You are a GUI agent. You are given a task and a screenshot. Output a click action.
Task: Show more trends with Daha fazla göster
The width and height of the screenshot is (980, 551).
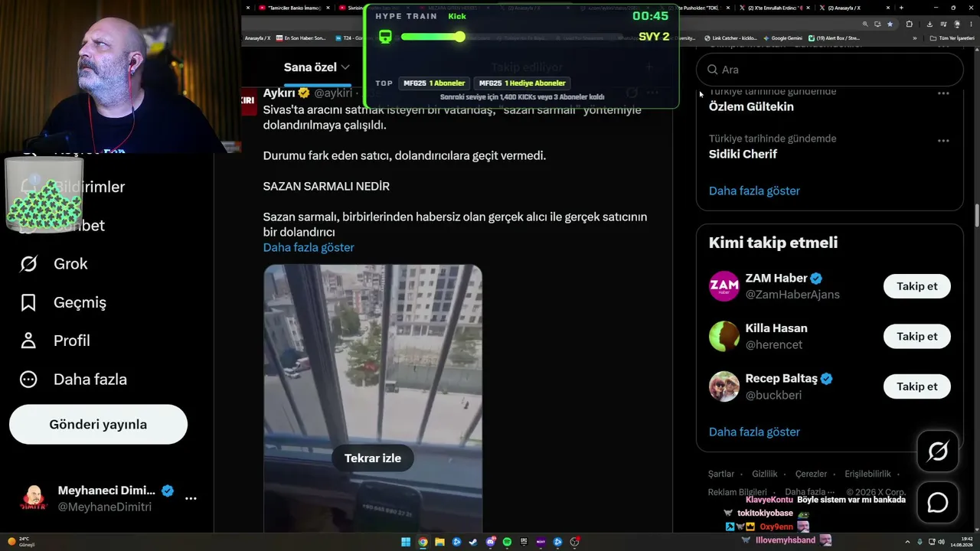(x=754, y=191)
